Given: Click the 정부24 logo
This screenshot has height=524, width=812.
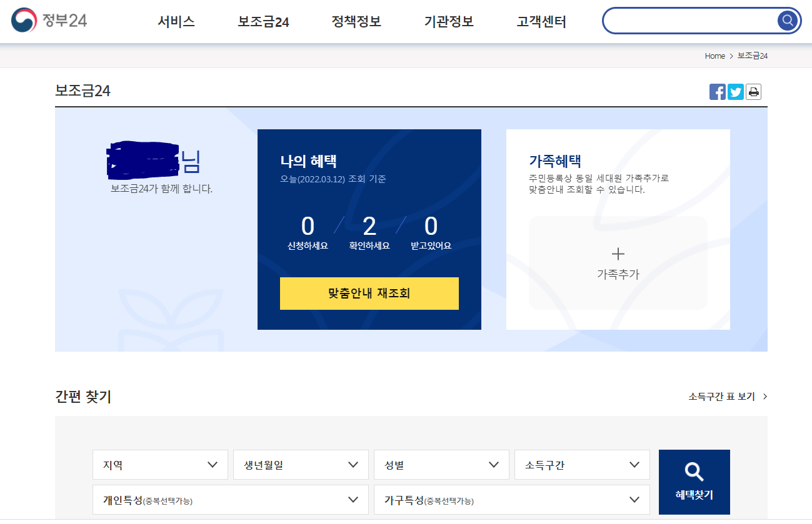Looking at the screenshot, I should click(x=49, y=21).
